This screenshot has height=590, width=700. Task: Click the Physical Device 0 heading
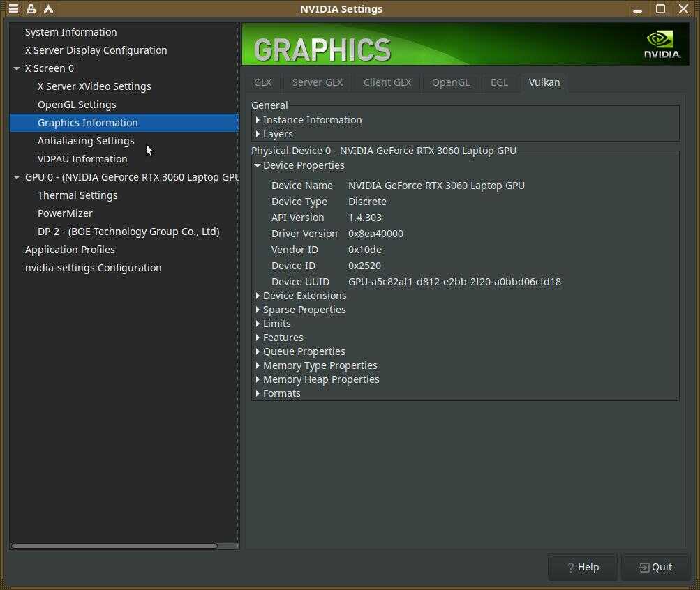click(x=383, y=151)
